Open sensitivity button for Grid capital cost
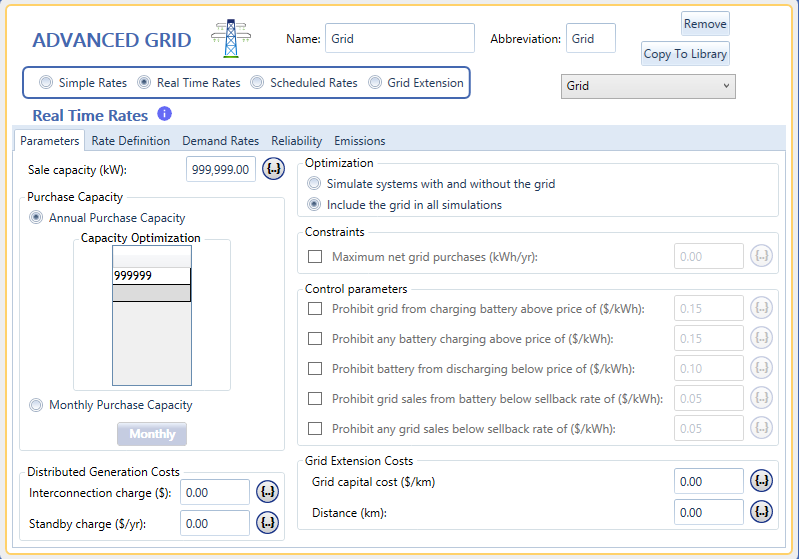 (x=761, y=481)
